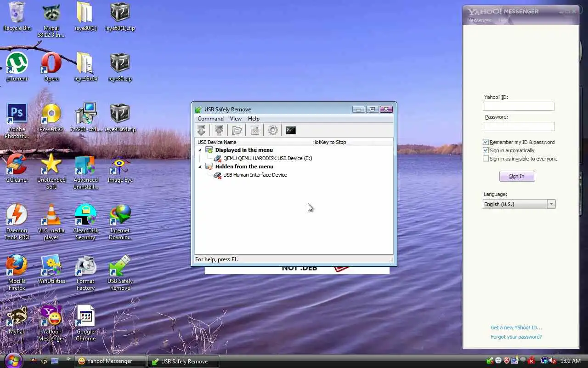Select the WinUtilities desktop shortcut
The height and width of the screenshot is (368, 588).
tap(51, 270)
